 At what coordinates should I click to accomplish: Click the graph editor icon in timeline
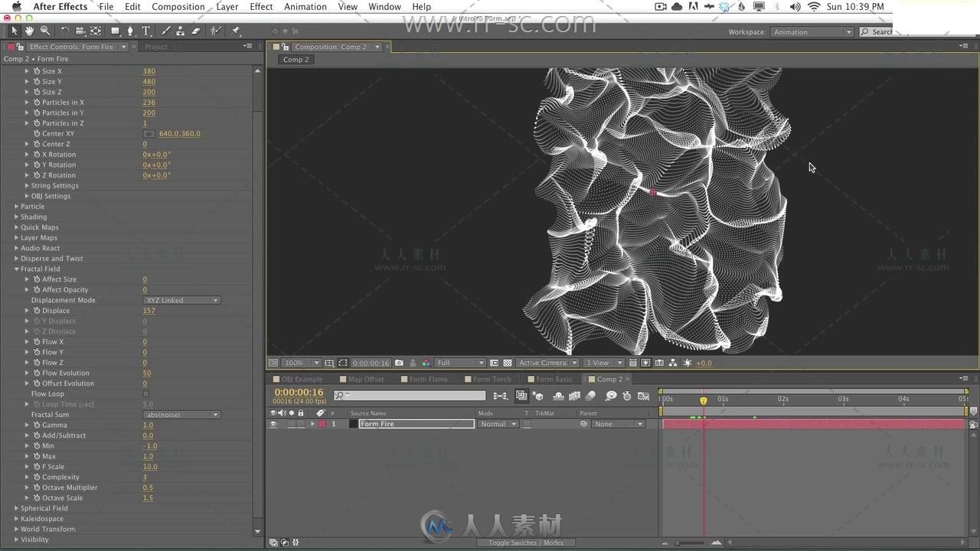(643, 396)
